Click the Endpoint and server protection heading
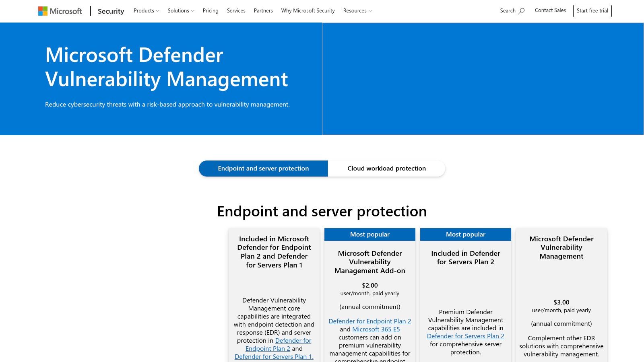 (322, 212)
